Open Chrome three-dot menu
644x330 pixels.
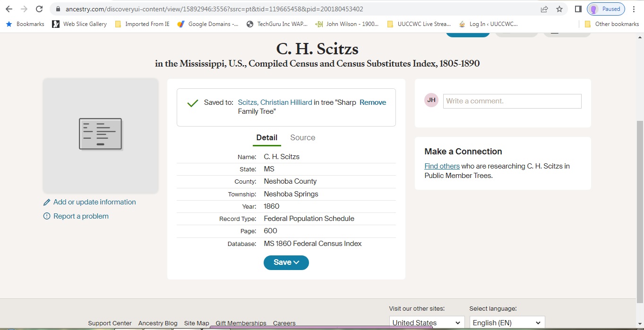634,9
